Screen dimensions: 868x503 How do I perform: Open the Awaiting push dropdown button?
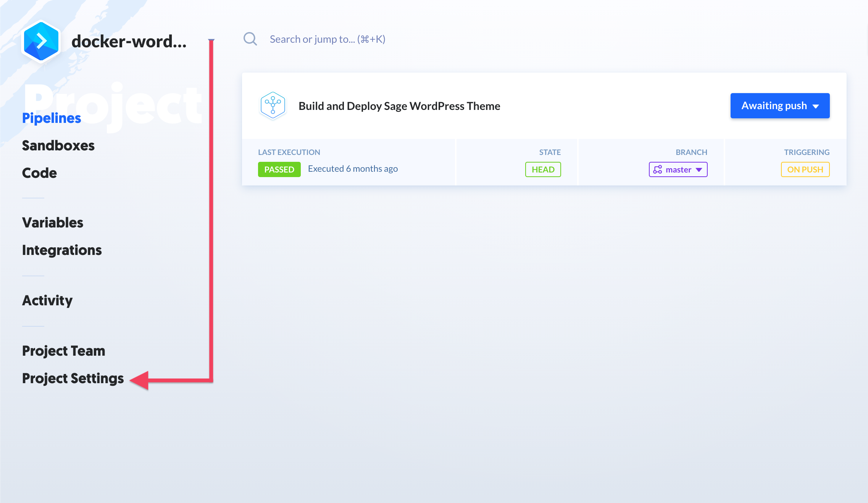coord(780,106)
